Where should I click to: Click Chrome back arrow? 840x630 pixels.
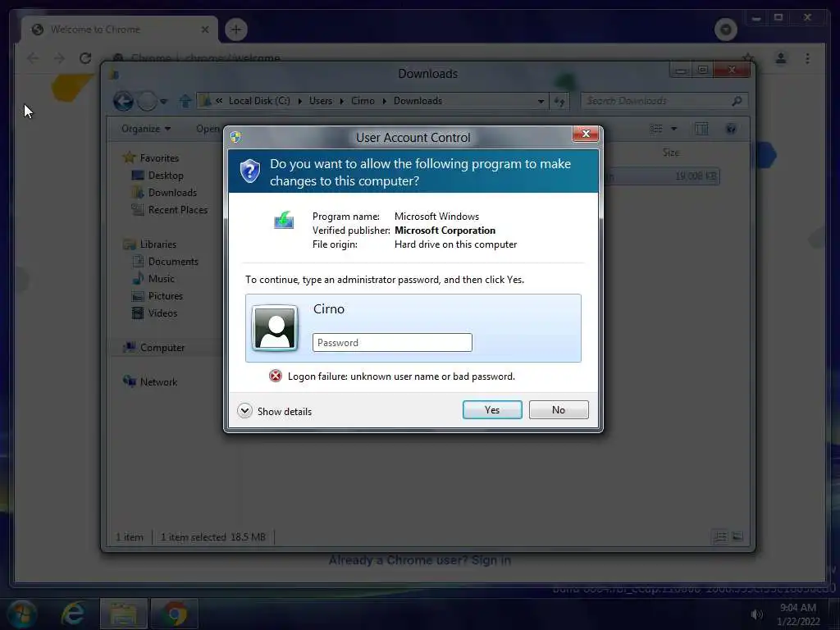click(33, 58)
